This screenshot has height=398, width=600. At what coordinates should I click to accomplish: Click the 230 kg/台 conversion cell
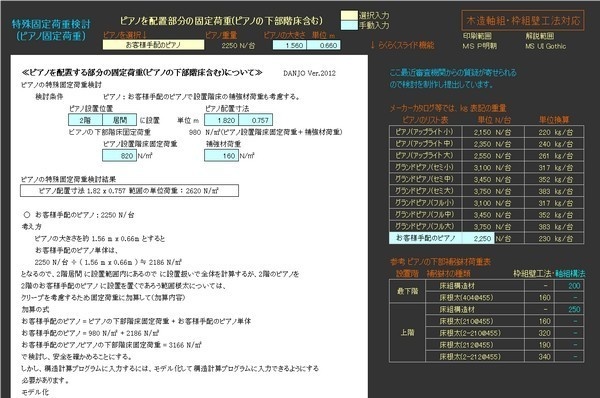(x=554, y=238)
